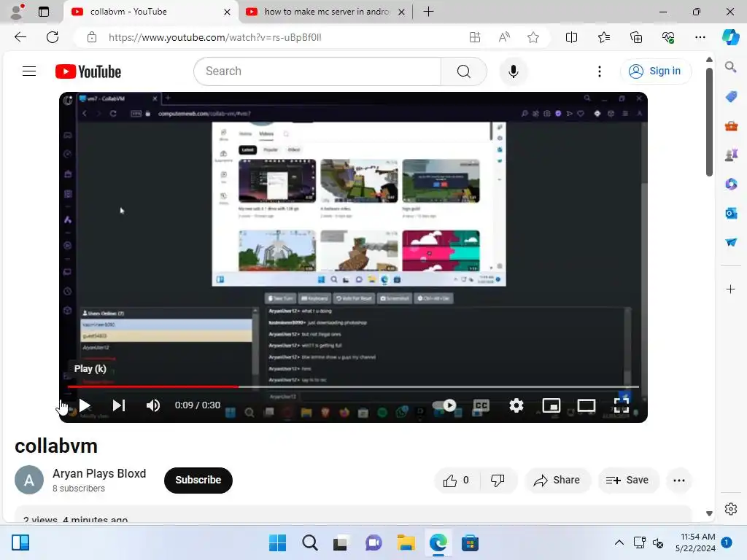Viewport: 747px width, 560px height.
Task: Open Browser essentials heart icon
Action: point(668,37)
